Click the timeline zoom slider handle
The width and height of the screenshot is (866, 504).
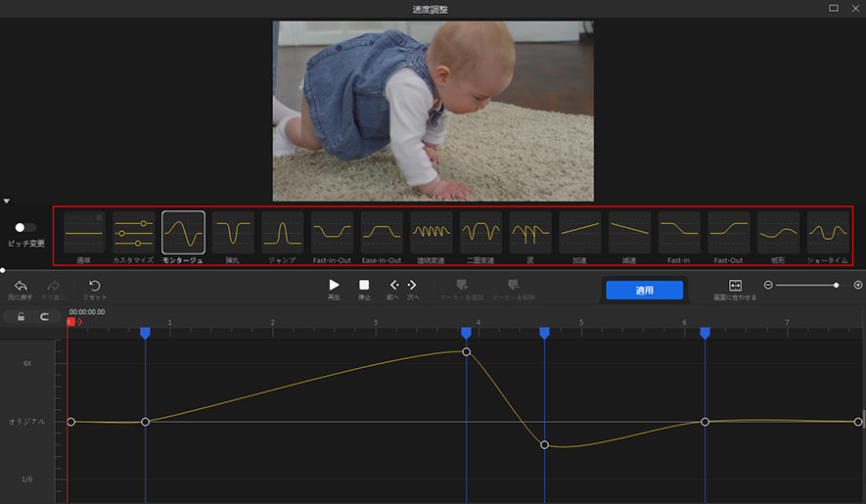pyautogui.click(x=837, y=285)
